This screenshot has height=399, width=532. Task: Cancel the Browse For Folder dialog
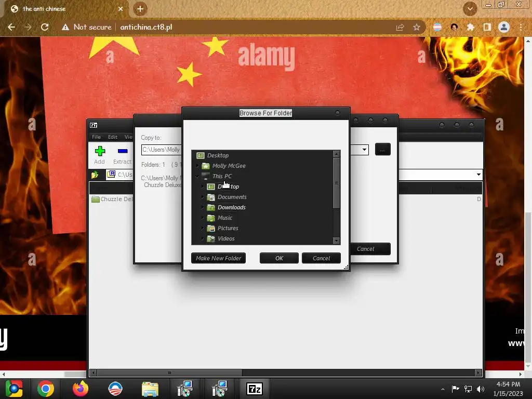point(321,258)
